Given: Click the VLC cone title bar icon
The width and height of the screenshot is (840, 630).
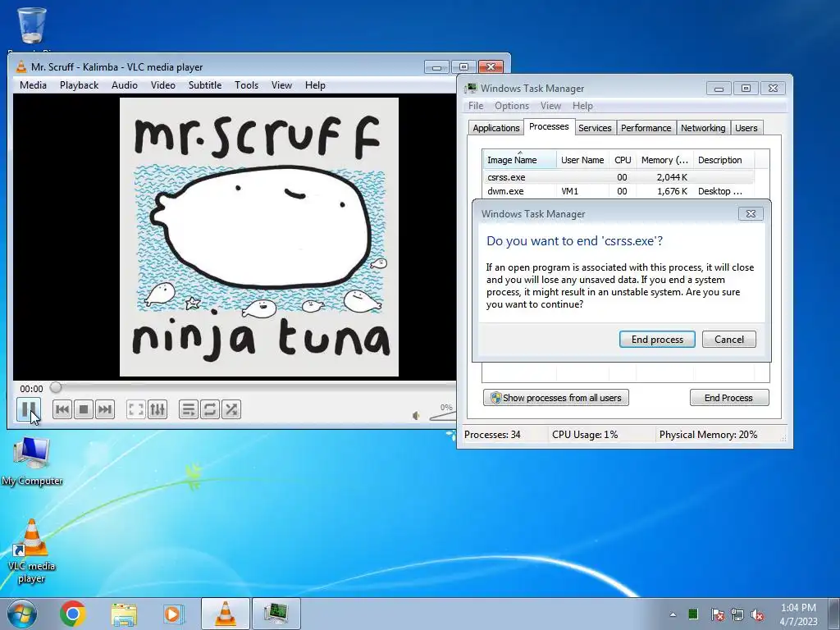Looking at the screenshot, I should pyautogui.click(x=21, y=67).
